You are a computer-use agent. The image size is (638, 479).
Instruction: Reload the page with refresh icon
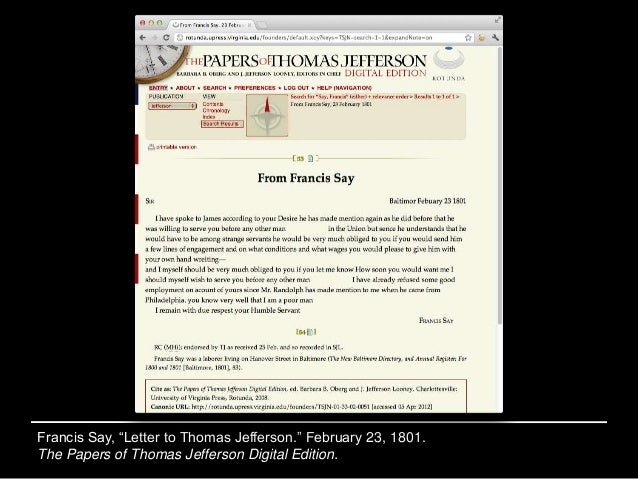coord(166,37)
